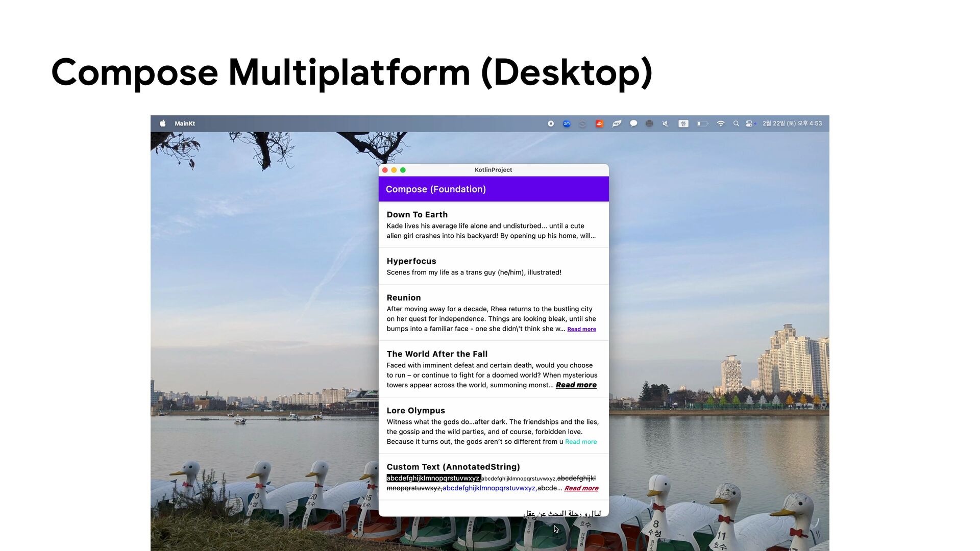Screen dimensions: 980x551
Task: Open Control Center from the menu bar
Action: (749, 123)
